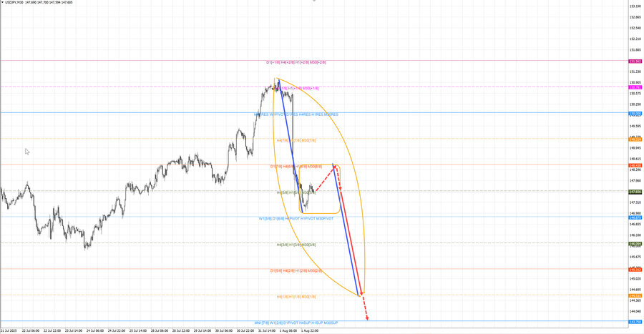Select the magenta 150.781 price tag
The width and height of the screenshot is (644, 334).
pyautogui.click(x=635, y=87)
